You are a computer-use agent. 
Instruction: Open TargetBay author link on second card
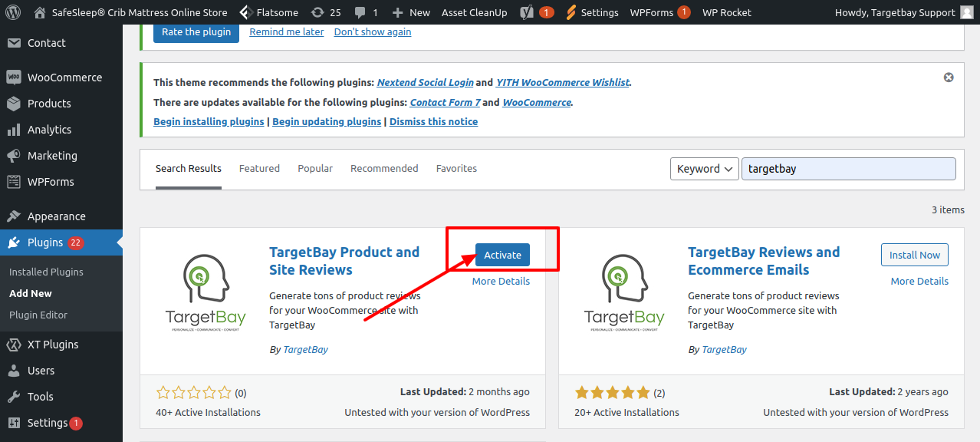[x=725, y=350]
